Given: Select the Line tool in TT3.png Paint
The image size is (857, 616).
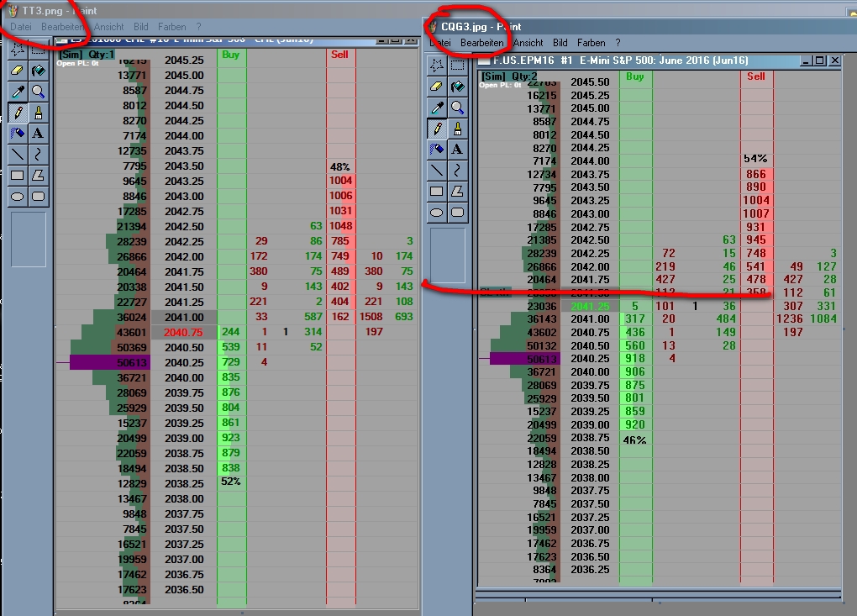Looking at the screenshot, I should point(18,155).
